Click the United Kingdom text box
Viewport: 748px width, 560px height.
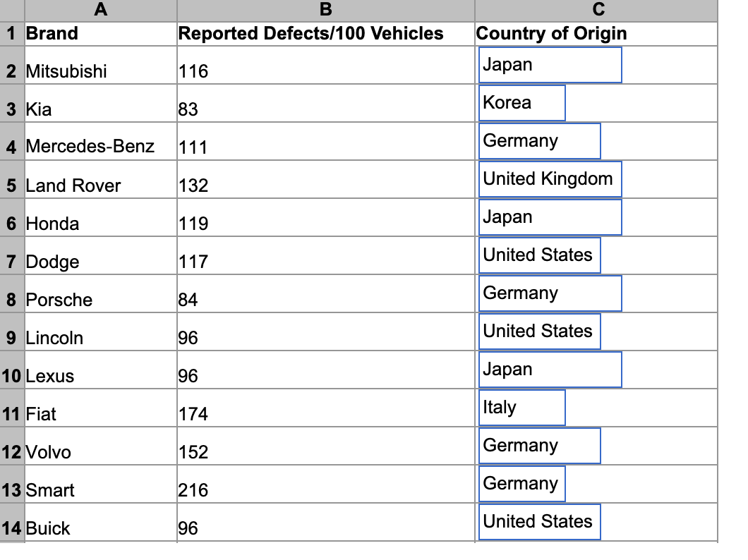pos(550,179)
